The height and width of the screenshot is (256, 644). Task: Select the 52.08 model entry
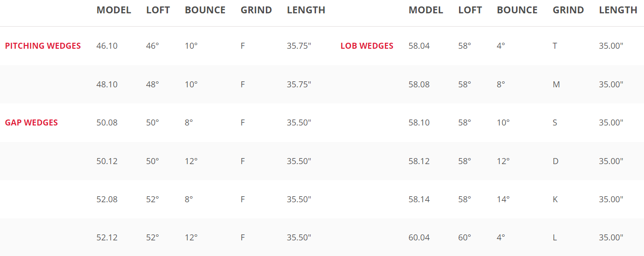click(107, 199)
